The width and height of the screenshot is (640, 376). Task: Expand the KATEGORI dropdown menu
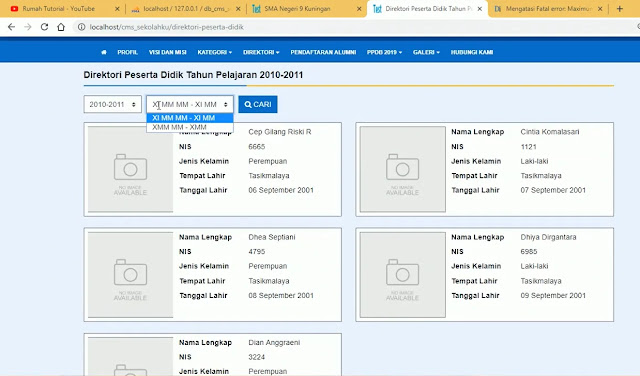215,52
